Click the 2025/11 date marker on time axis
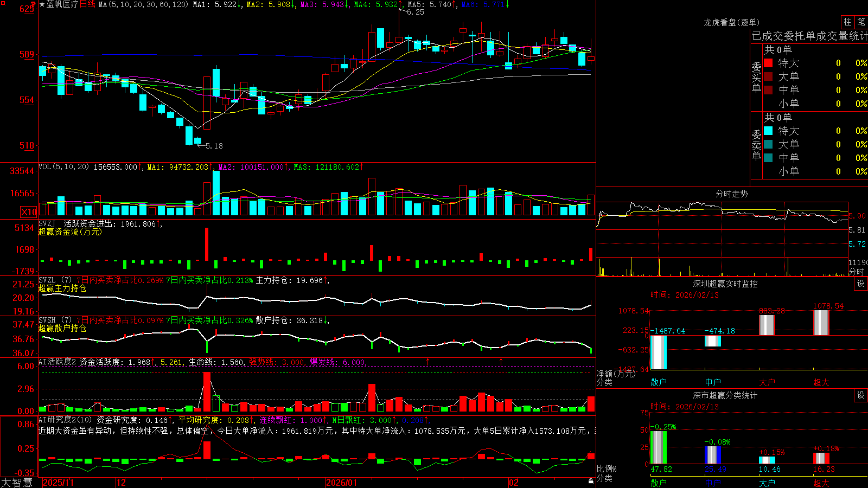 point(58,483)
